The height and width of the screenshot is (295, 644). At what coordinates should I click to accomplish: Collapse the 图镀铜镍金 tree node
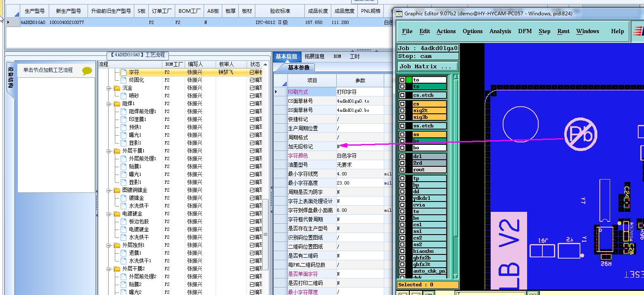(109, 190)
